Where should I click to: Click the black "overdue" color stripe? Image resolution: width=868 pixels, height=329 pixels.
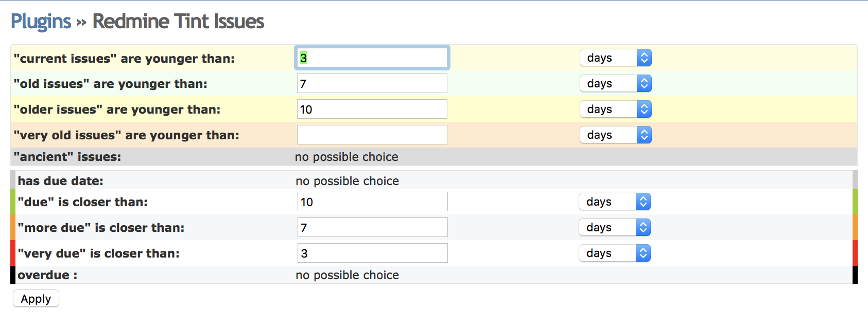13,275
